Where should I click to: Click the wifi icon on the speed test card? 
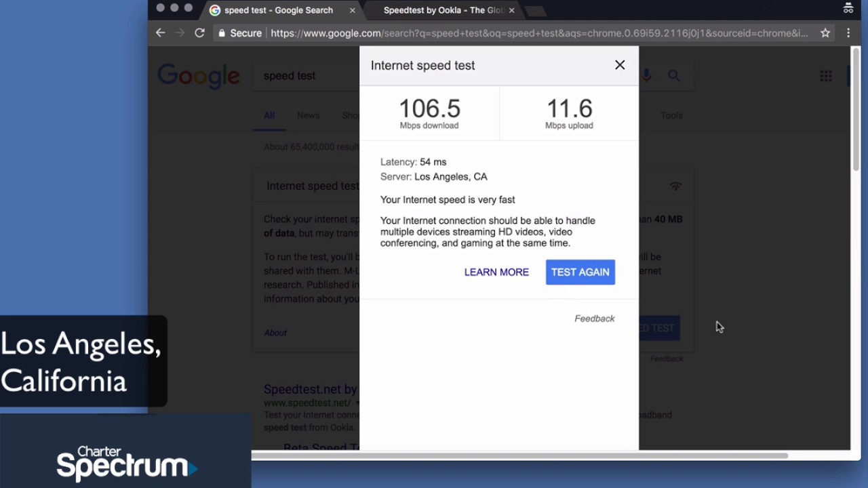pos(675,186)
